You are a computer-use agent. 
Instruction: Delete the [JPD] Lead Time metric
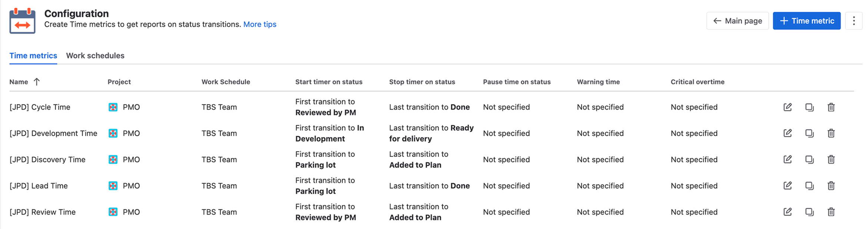click(831, 186)
